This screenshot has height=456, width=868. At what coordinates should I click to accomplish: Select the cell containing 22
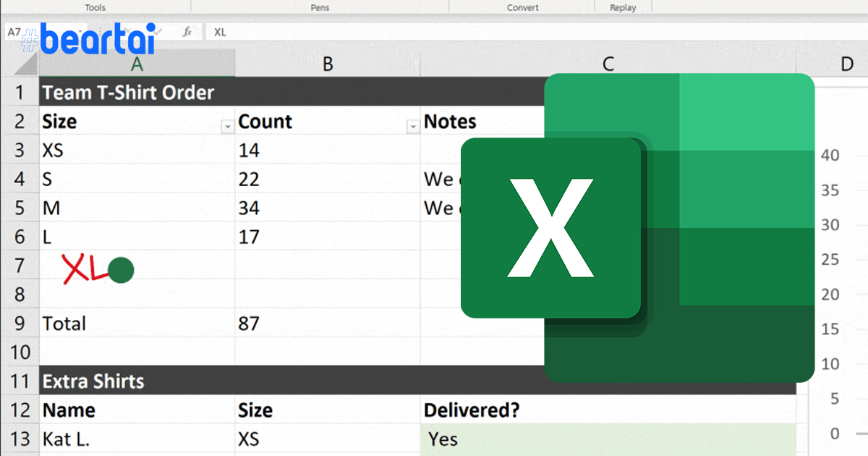pyautogui.click(x=328, y=179)
